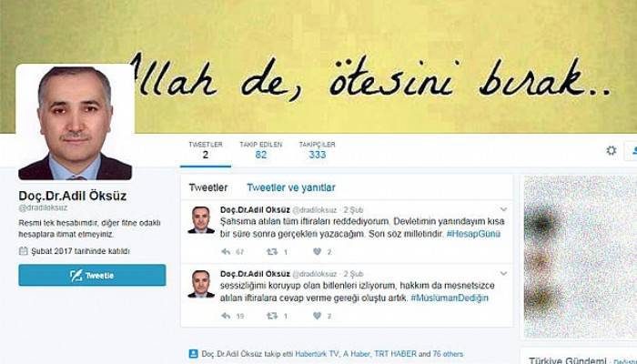Viewport: 637px width, 364px height.
Task: Expand the options chevron on the second tweet
Action: [x=504, y=274]
